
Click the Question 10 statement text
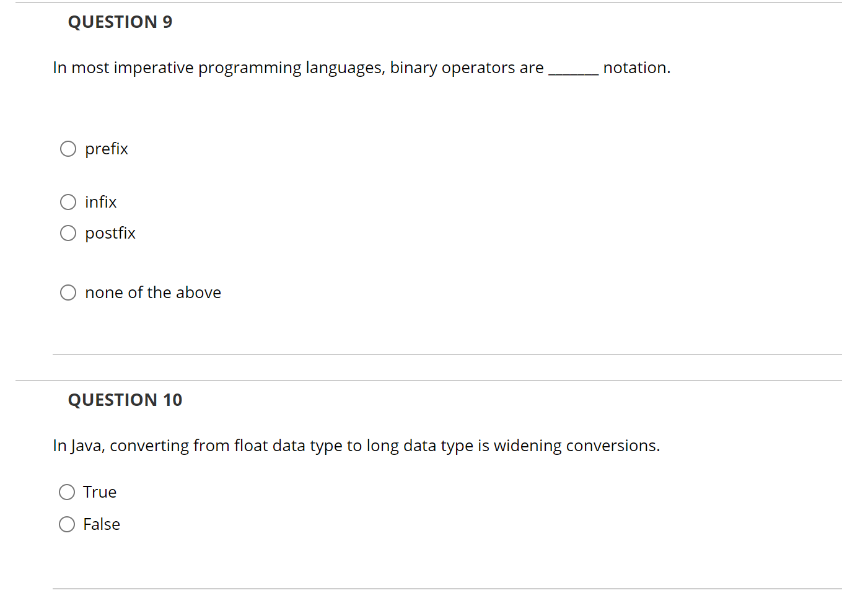point(356,446)
